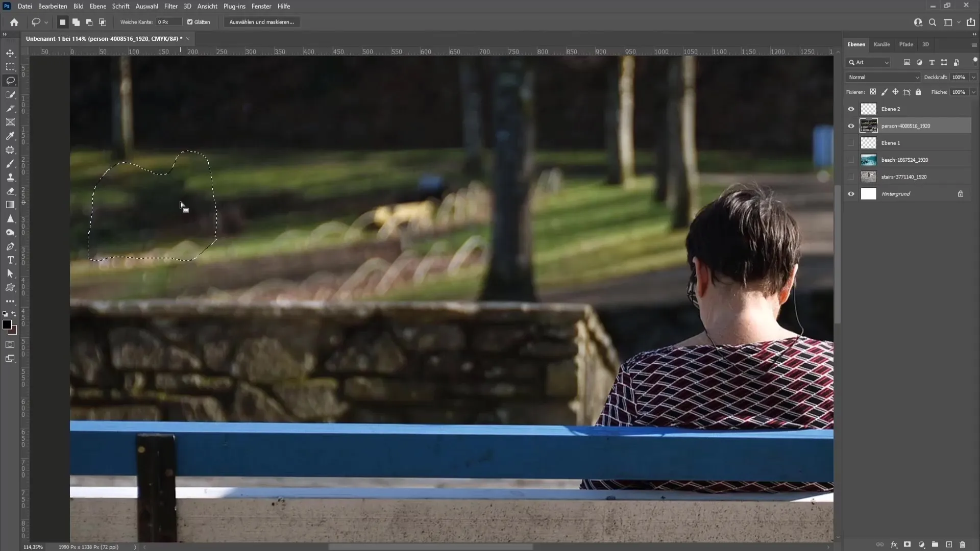Switch to the Pfade tab

[906, 44]
